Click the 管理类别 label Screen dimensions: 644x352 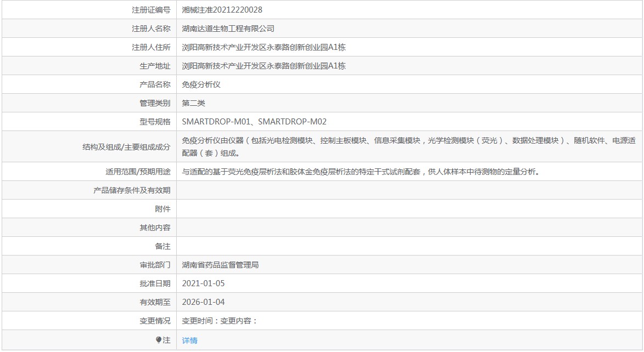(155, 103)
